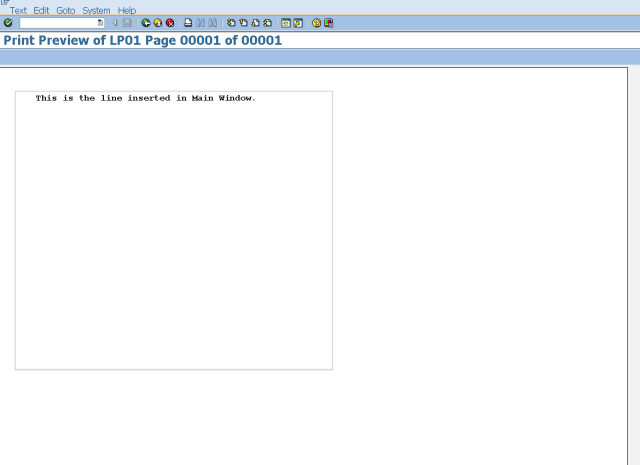Open the System menu
The height and width of the screenshot is (465, 640).
(x=96, y=11)
